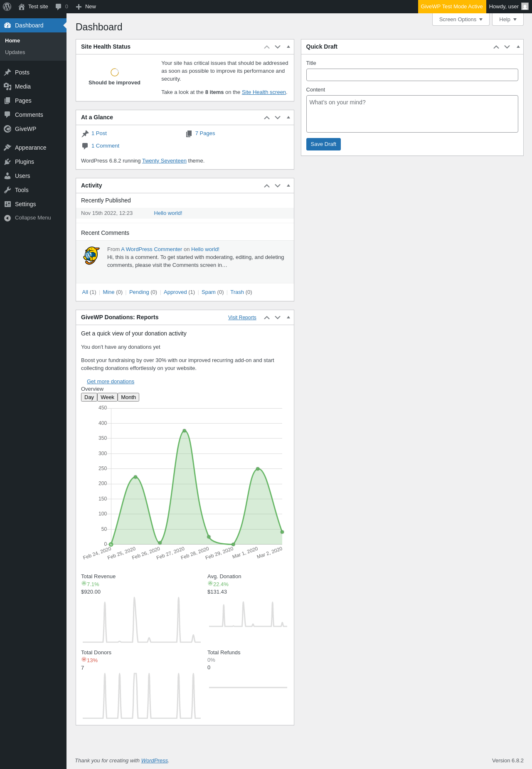
Task: Open the Help dropdown tab
Action: click(507, 20)
